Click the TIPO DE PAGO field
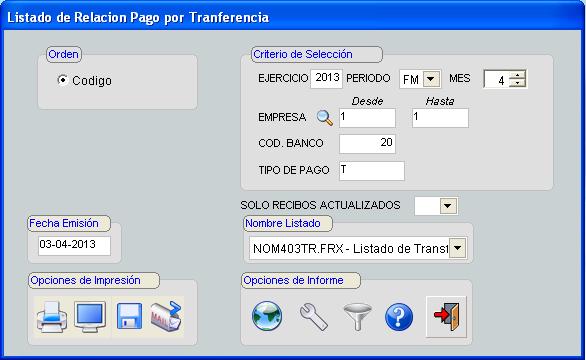Image resolution: width=586 pixels, height=360 pixels. point(372,171)
